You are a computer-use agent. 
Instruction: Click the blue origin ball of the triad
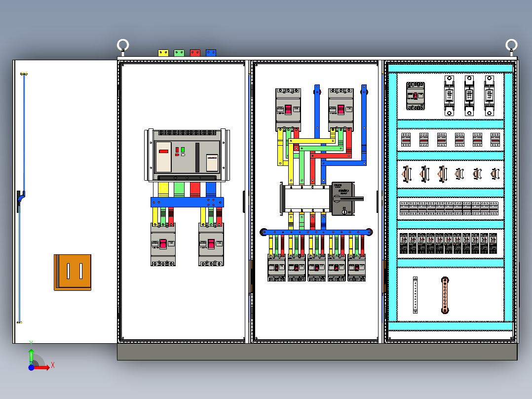31,367
